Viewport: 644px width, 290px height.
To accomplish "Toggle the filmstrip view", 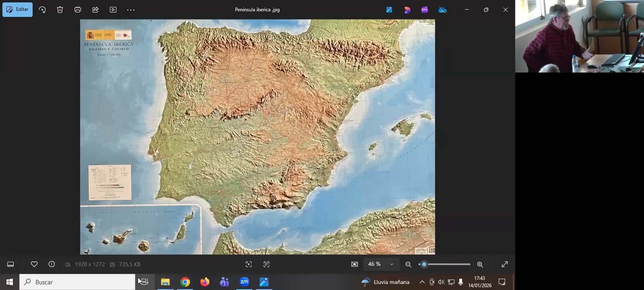I will coord(11,265).
